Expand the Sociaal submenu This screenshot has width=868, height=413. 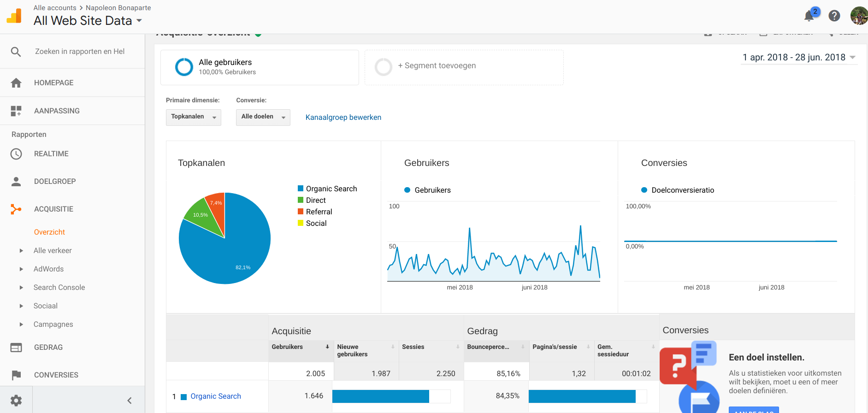click(21, 306)
